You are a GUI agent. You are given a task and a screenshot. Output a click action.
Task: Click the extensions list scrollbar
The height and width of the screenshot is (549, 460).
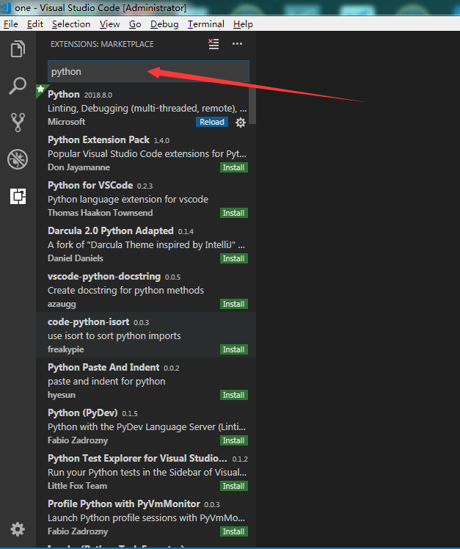252,105
